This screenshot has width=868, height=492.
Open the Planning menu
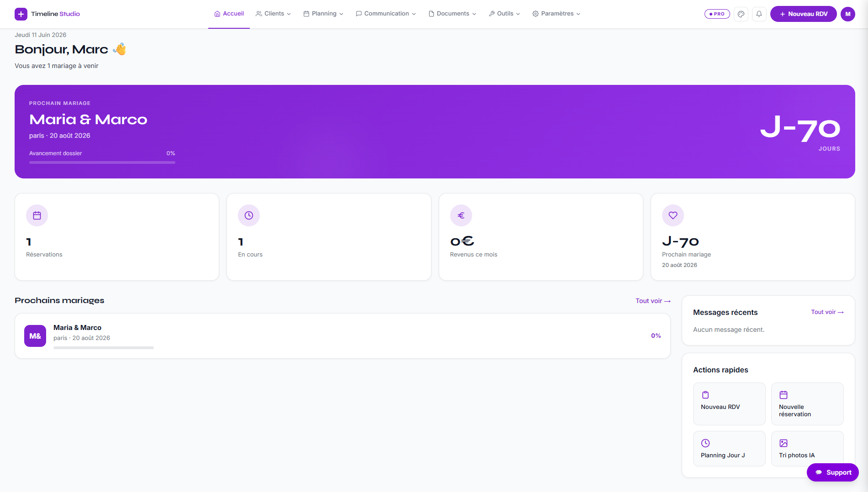323,14
